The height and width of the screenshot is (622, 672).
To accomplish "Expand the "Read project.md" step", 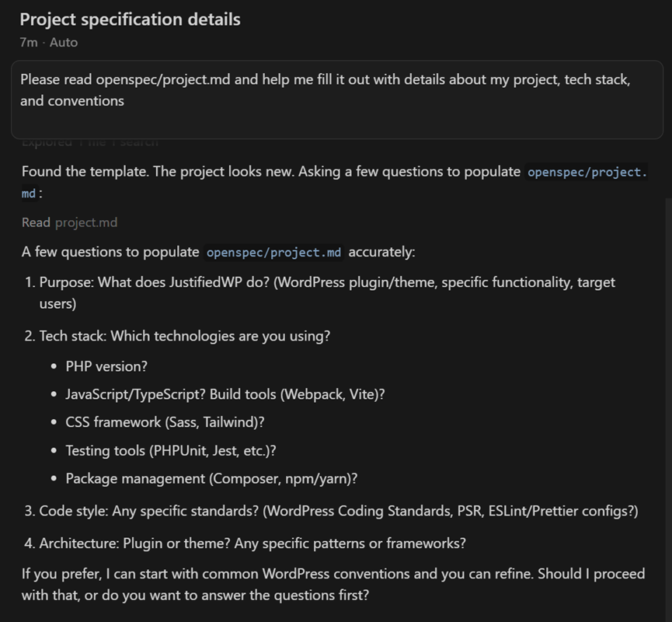I will (x=36, y=222).
